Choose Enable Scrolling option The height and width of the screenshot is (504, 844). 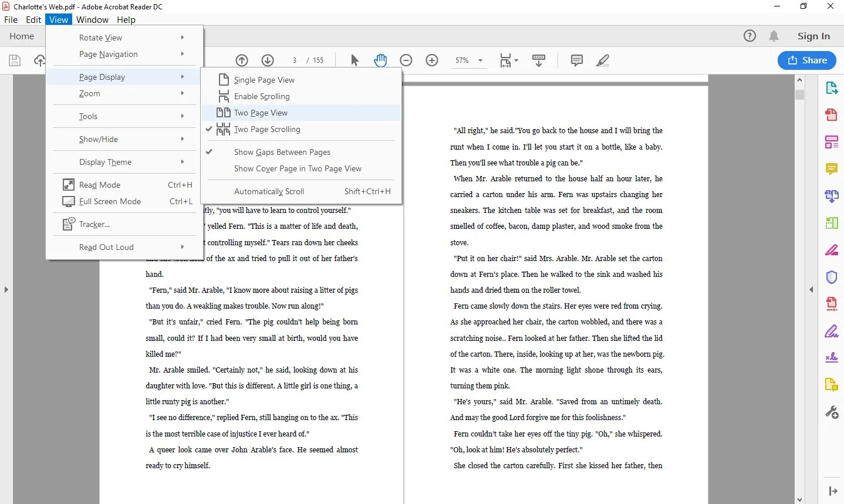[x=301, y=96]
